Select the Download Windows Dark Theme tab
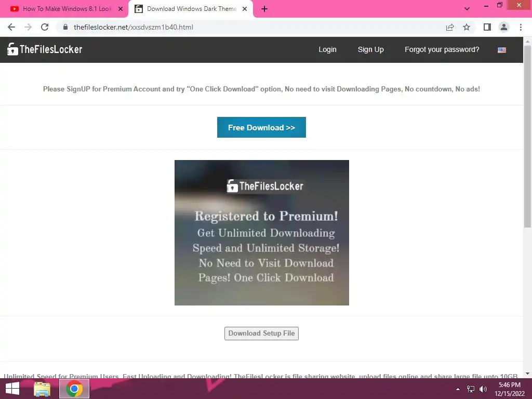Viewport: 532px width, 399px height. pyautogui.click(x=191, y=9)
